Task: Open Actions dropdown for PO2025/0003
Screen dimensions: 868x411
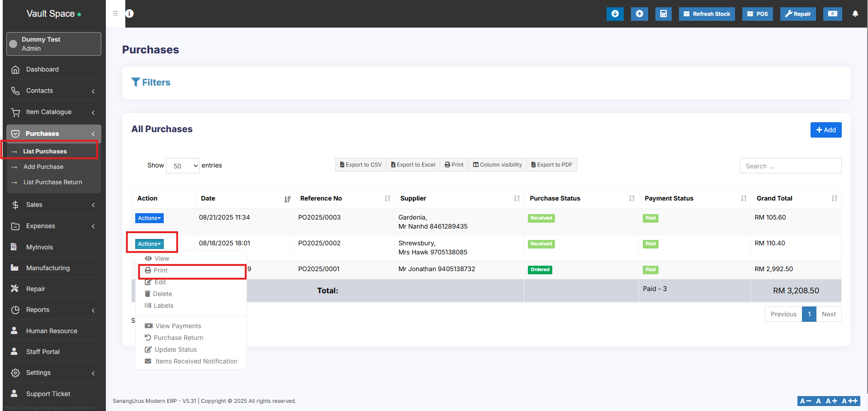Action: tap(149, 218)
